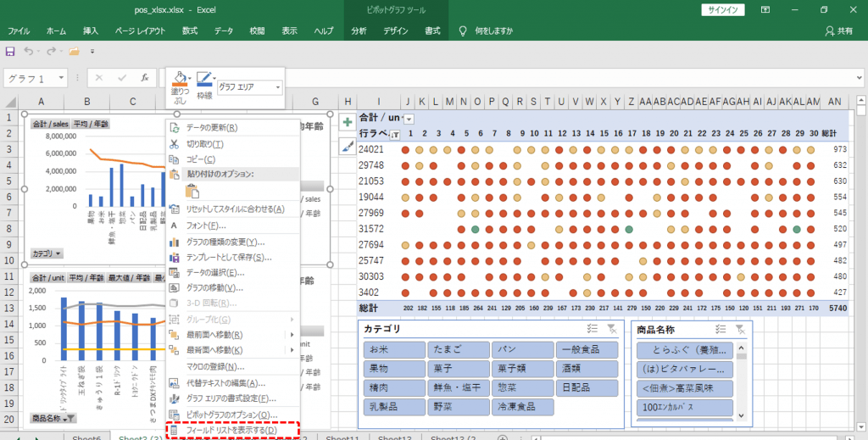Open the デザイン ribbon tab

pyautogui.click(x=395, y=31)
